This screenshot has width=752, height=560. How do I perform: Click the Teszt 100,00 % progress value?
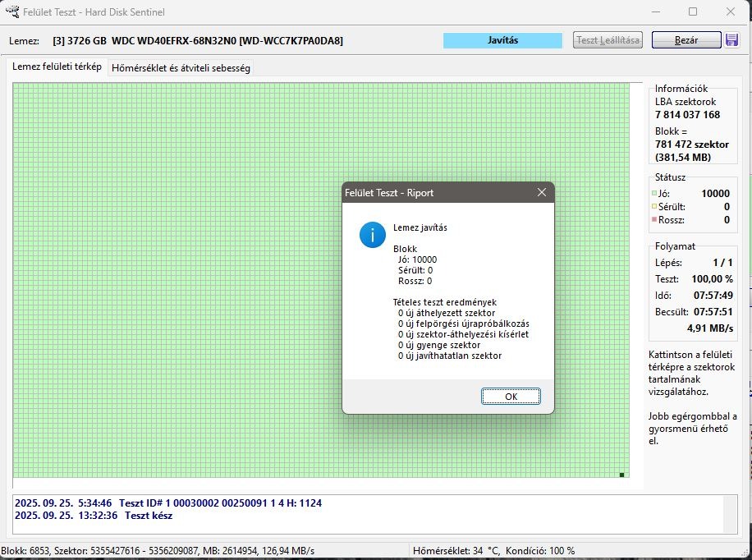click(x=713, y=279)
